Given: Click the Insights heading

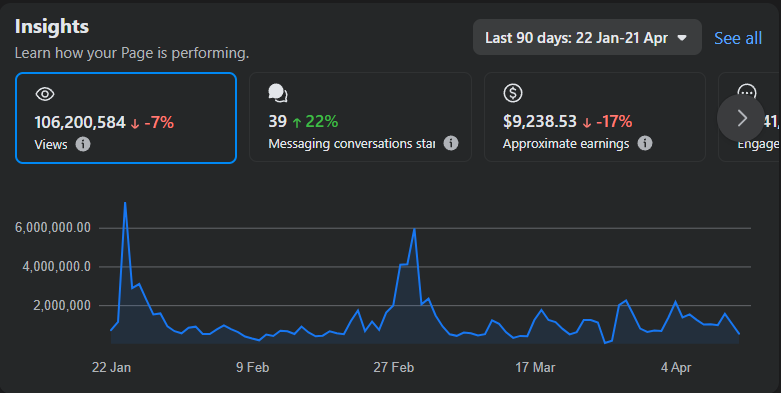Looking at the screenshot, I should coord(52,26).
